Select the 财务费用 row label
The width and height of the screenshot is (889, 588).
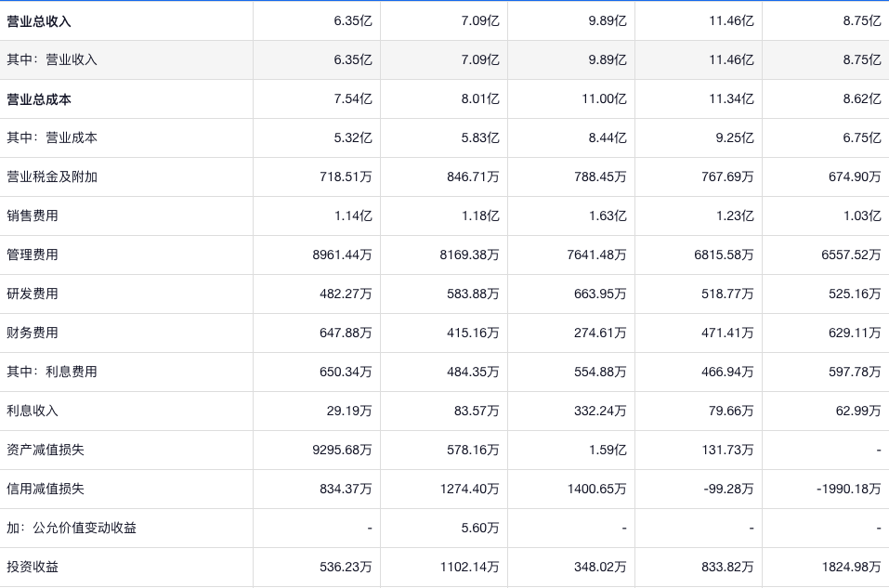33,333
